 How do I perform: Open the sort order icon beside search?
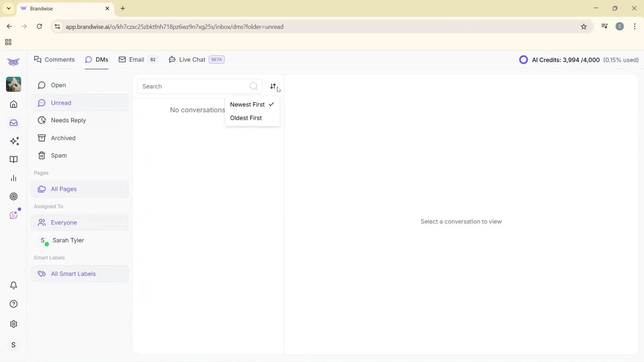pos(274,86)
